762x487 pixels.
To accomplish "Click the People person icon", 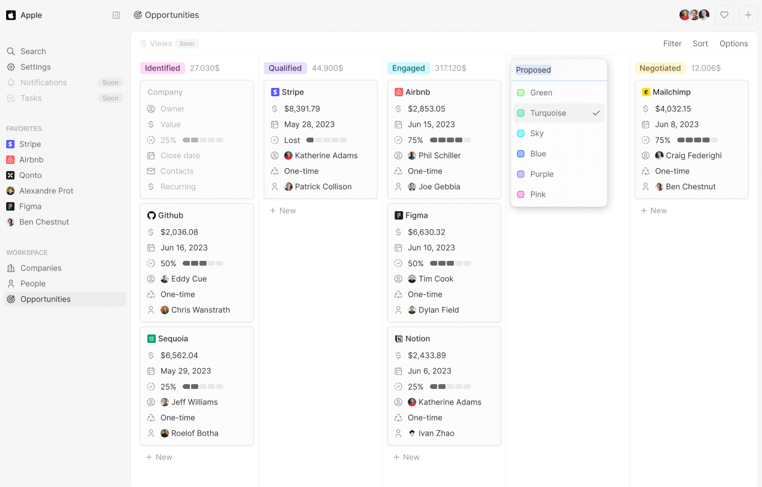I will coord(11,283).
